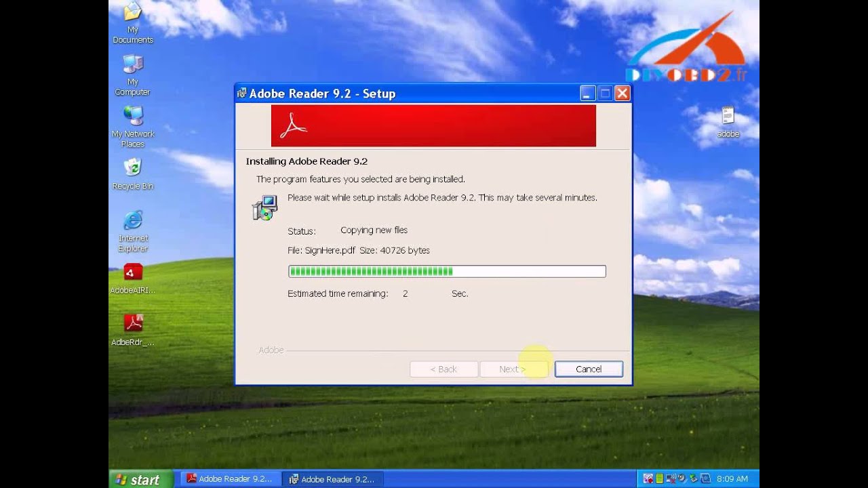
Task: Select the adobe text file on desktop
Action: point(728,122)
